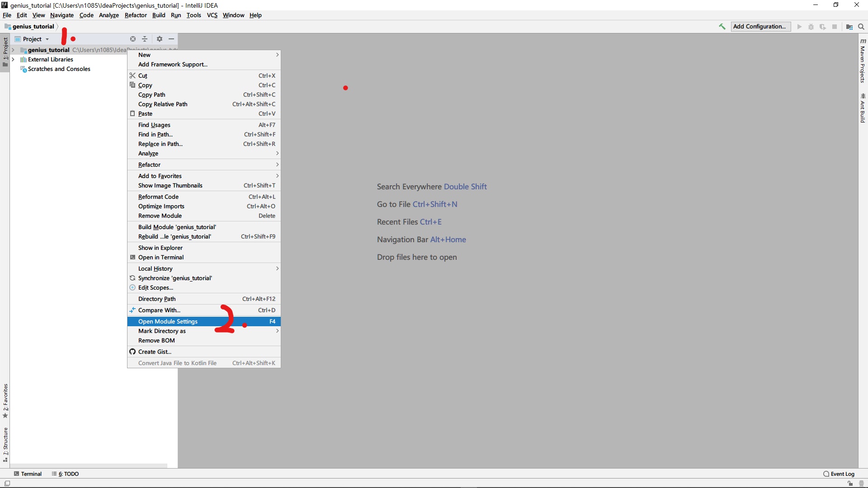Open the Refactor menu in the menu bar
The image size is (868, 488).
tap(136, 15)
